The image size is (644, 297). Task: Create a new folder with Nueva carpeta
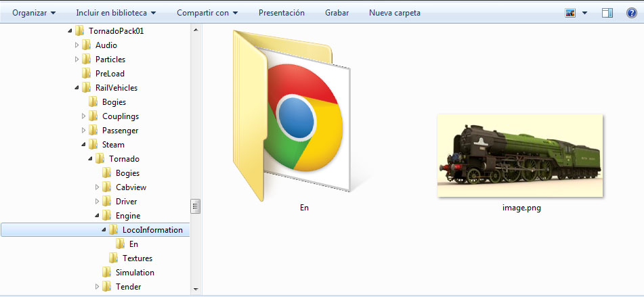394,13
